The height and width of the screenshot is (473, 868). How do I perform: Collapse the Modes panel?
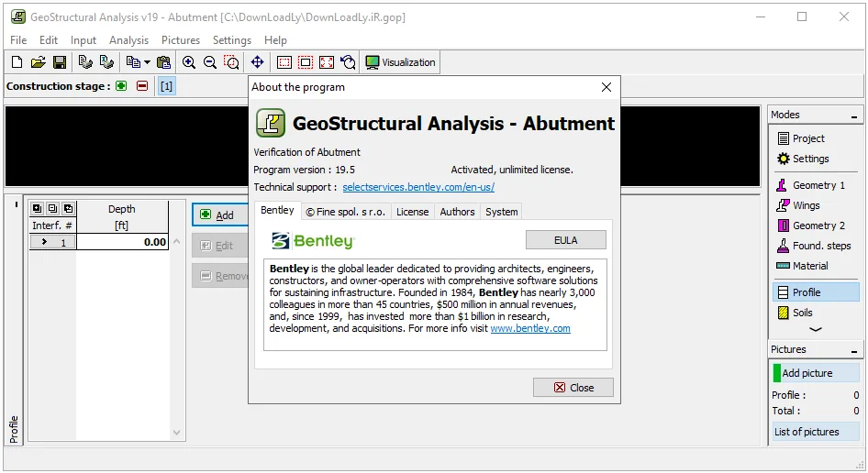click(854, 115)
